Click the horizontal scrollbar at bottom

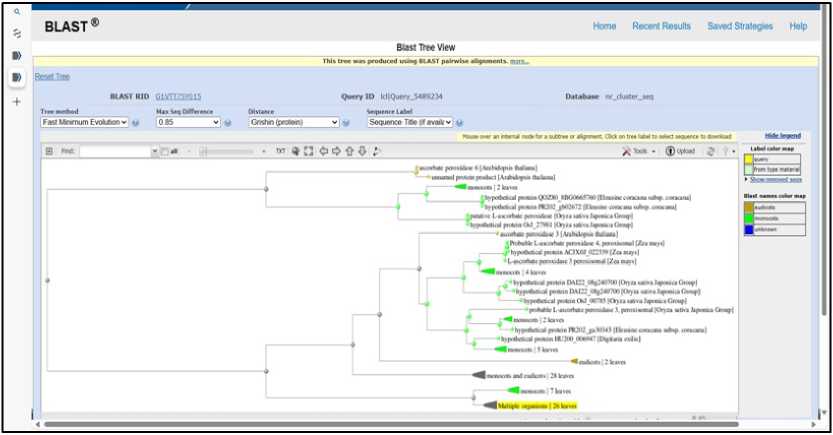(391, 424)
